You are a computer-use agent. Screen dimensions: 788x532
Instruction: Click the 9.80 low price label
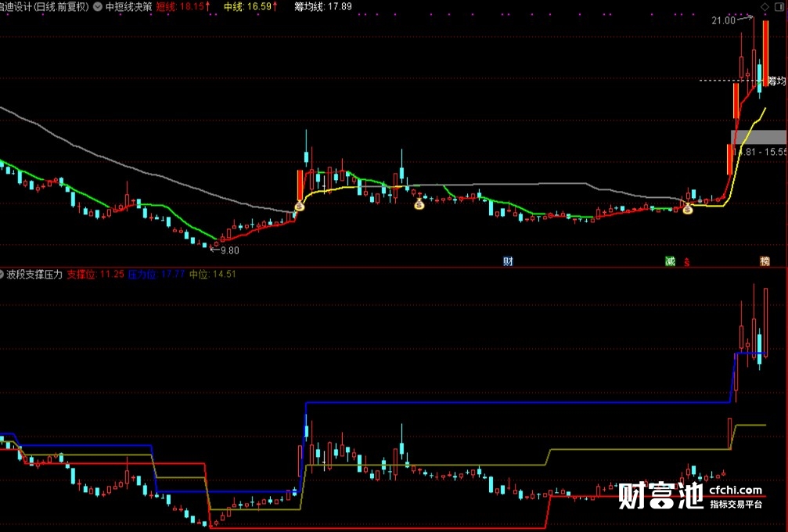tap(229, 250)
